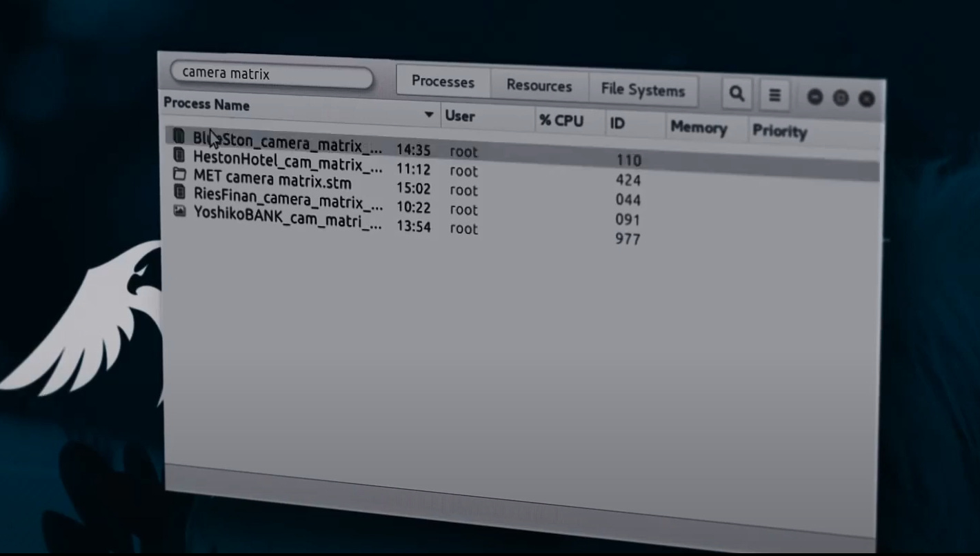
Task: Click root user in the 13:54 row
Action: (463, 228)
